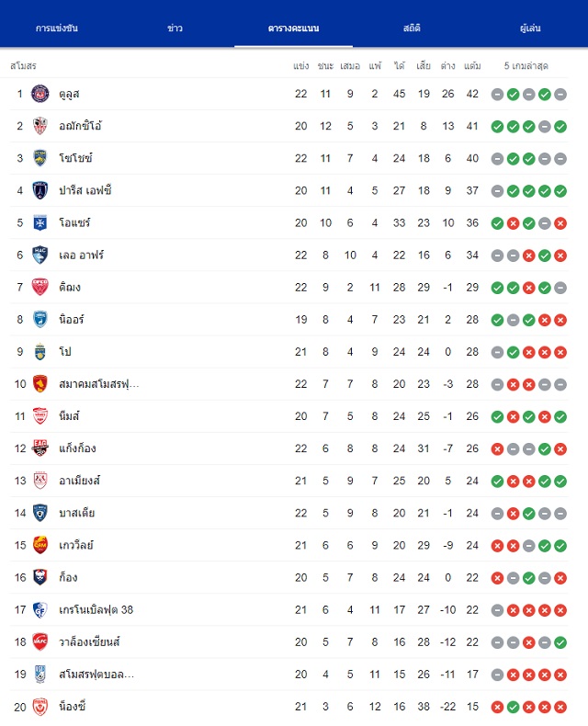The image size is (588, 726).
Task: Click the เลอ อาฟร์ HAC crest icon
Action: point(40,255)
